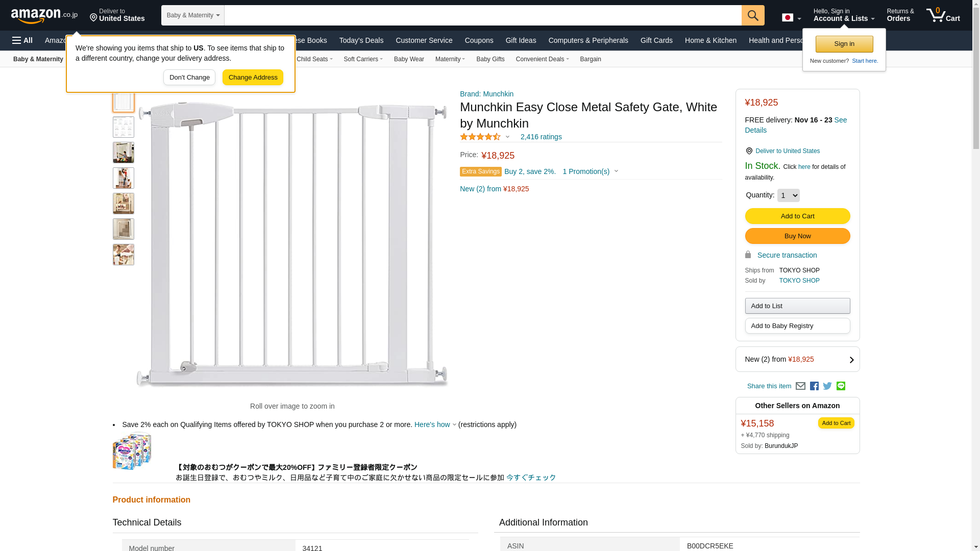This screenshot has width=980, height=551.
Task: Open the Baby & Maternity search category dropdown
Action: [192, 15]
